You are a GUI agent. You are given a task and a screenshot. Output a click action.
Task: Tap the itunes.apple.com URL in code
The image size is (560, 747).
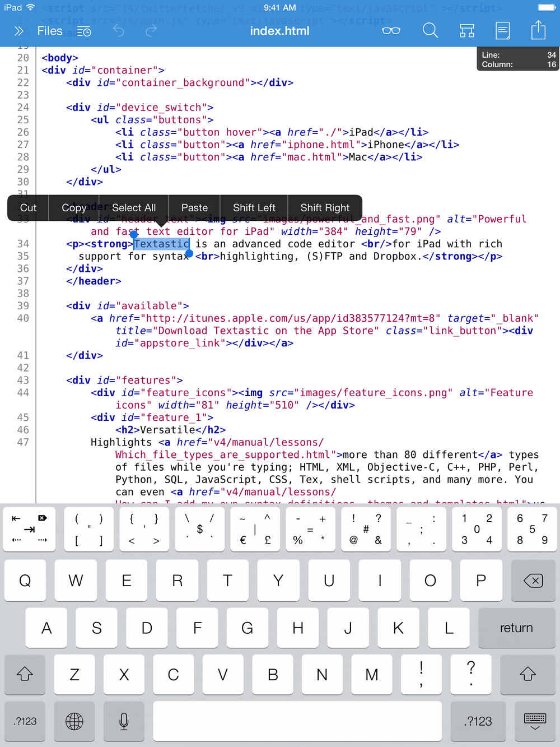[x=293, y=318]
